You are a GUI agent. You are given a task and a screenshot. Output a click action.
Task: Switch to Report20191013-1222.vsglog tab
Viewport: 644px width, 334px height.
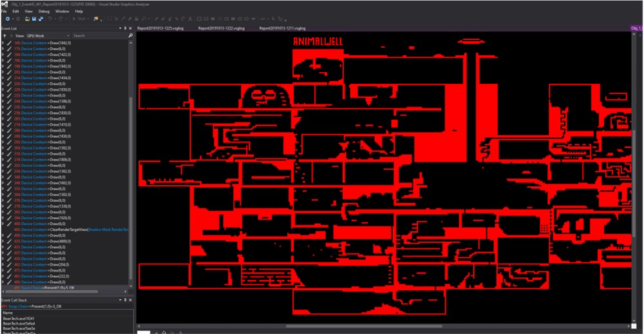222,28
